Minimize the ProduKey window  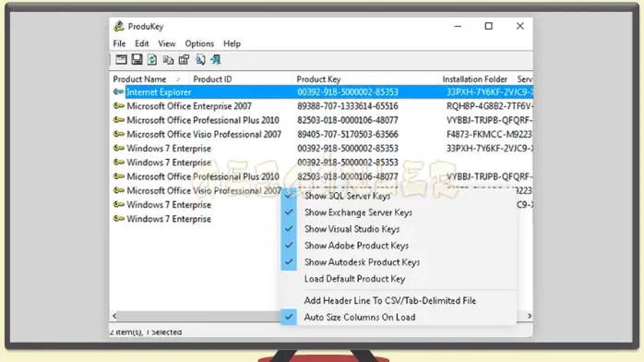[458, 26]
